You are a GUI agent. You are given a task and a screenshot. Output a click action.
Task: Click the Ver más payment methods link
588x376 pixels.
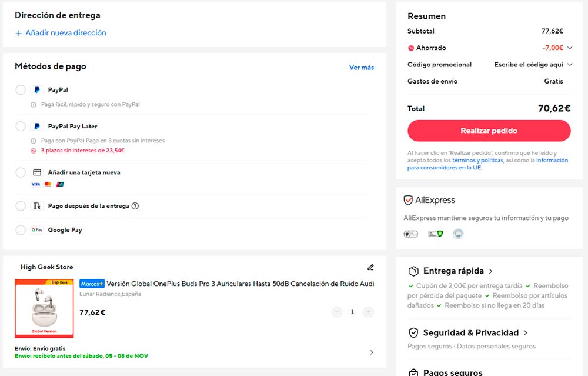pyautogui.click(x=361, y=68)
